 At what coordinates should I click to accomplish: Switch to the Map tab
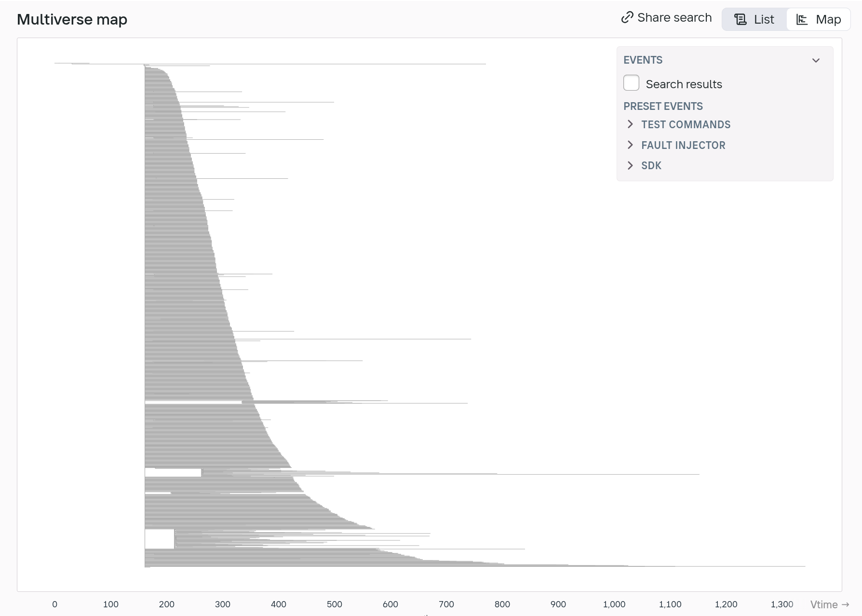(x=819, y=19)
